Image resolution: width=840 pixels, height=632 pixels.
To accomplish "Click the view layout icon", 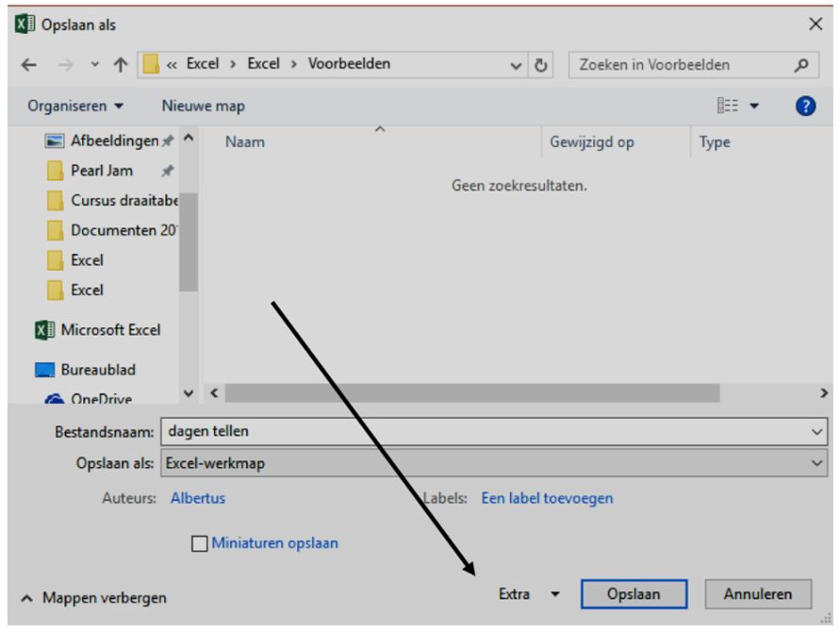I will (x=728, y=106).
